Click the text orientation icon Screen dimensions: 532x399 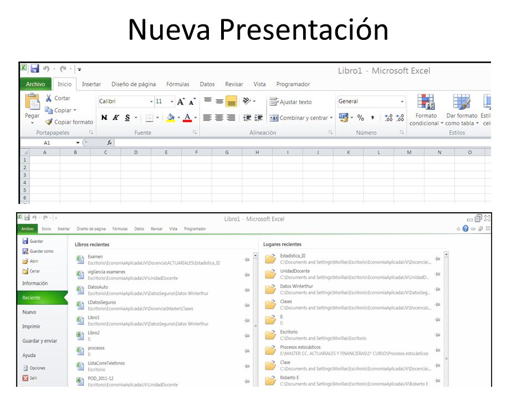(247, 101)
